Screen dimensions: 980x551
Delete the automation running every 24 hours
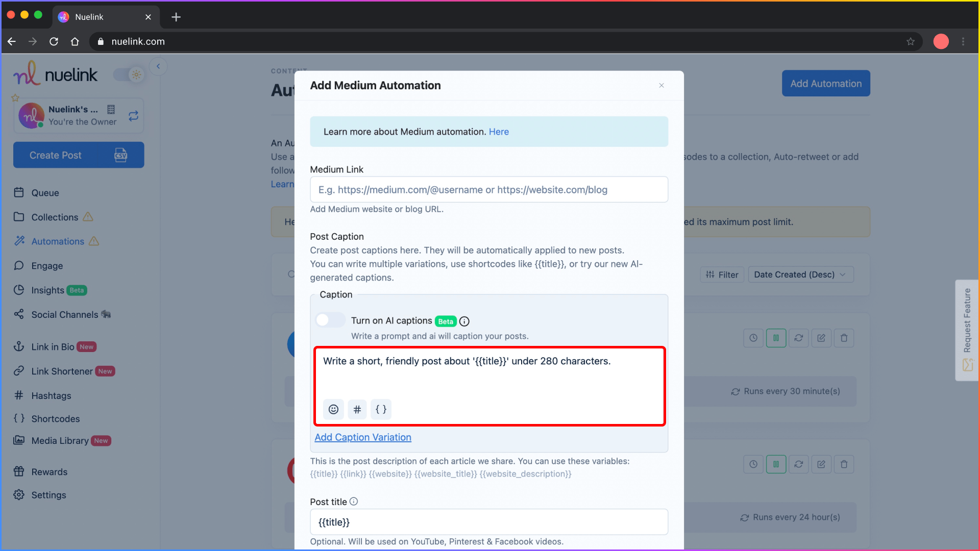click(844, 464)
